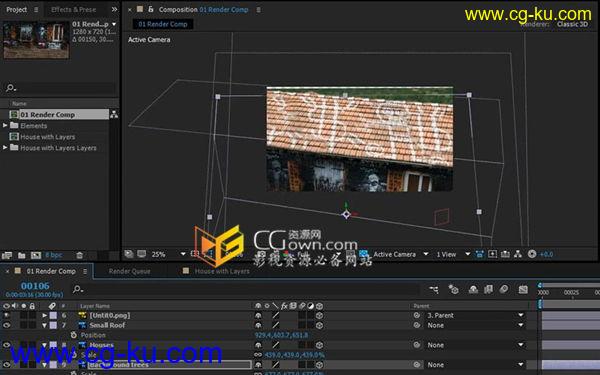600x375 pixels.
Task: Toggle visibility of the [Untit0.png] layer
Action: [7, 315]
